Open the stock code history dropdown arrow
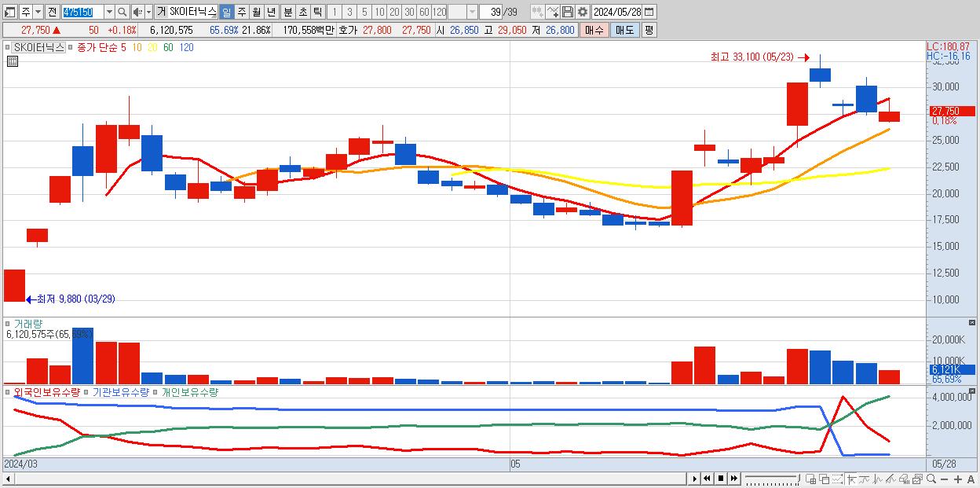Image resolution: width=980 pixels, height=488 pixels. pos(108,12)
